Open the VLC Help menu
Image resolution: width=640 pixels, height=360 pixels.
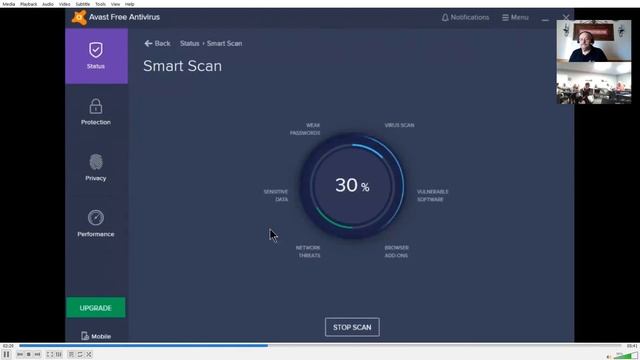129,4
